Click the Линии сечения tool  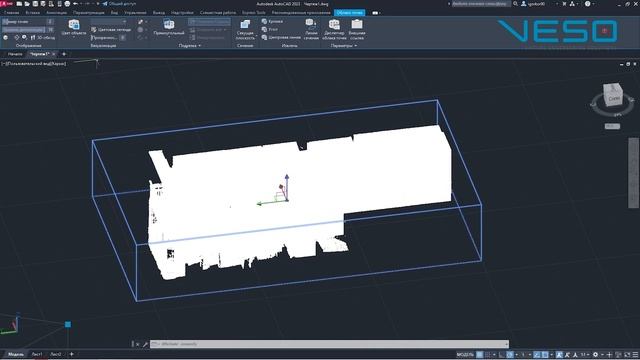tap(311, 29)
